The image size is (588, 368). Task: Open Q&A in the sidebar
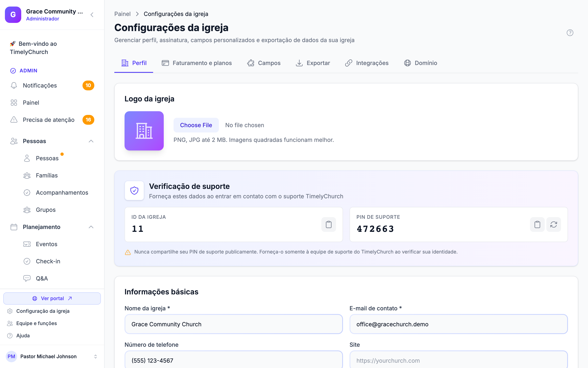(58, 278)
